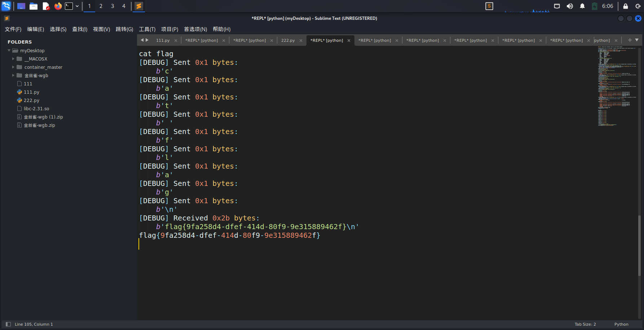Switch to workspace 3

coord(113,6)
